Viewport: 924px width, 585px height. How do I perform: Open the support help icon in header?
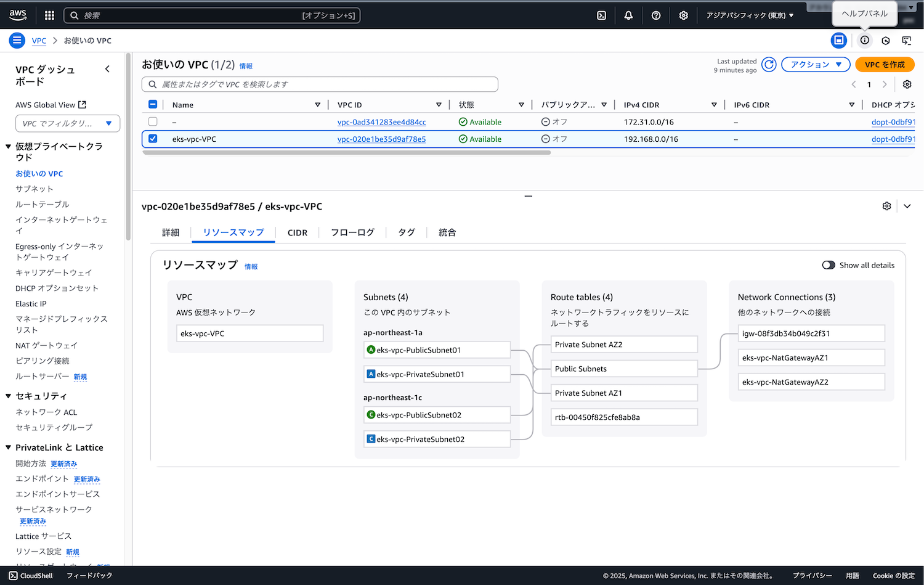pos(656,15)
